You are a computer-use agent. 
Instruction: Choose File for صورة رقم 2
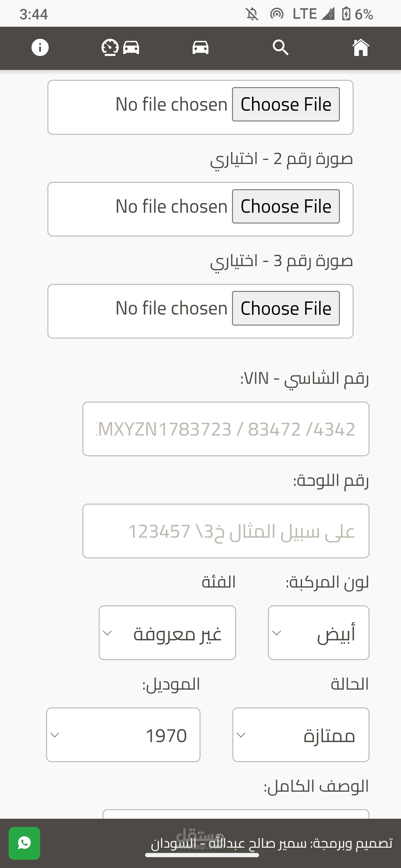[286, 206]
